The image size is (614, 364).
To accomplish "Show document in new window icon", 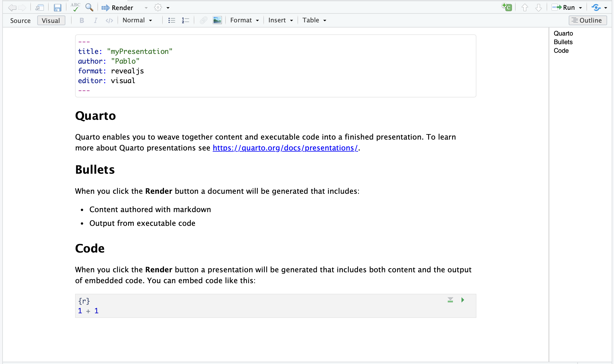I will coord(40,7).
